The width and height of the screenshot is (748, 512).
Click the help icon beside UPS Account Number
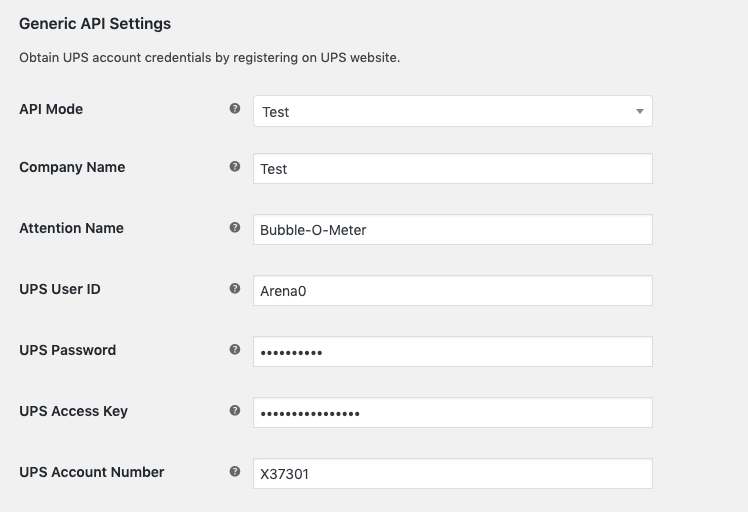235,471
